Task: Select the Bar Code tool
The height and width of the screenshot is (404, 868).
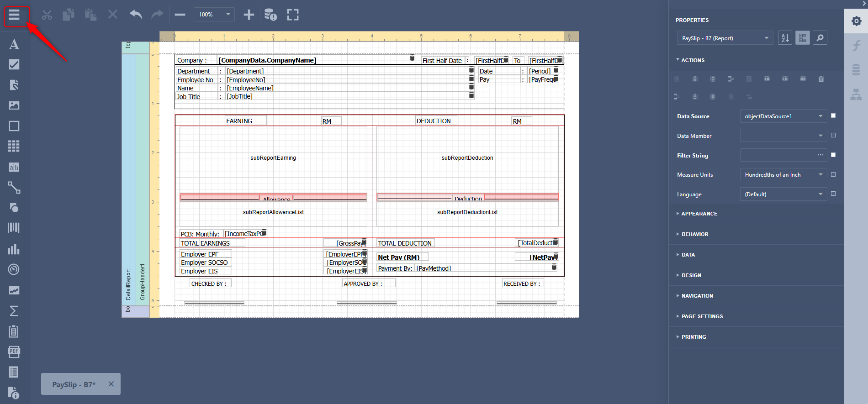Action: coord(14,228)
